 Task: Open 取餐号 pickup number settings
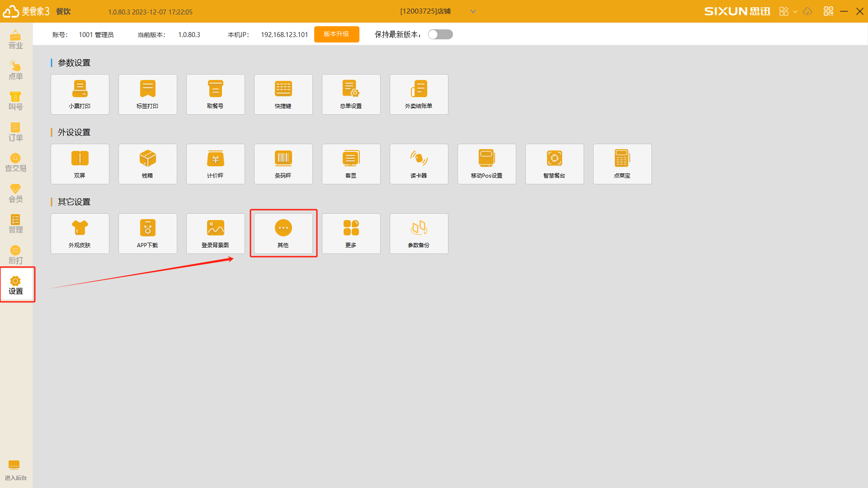(x=216, y=94)
